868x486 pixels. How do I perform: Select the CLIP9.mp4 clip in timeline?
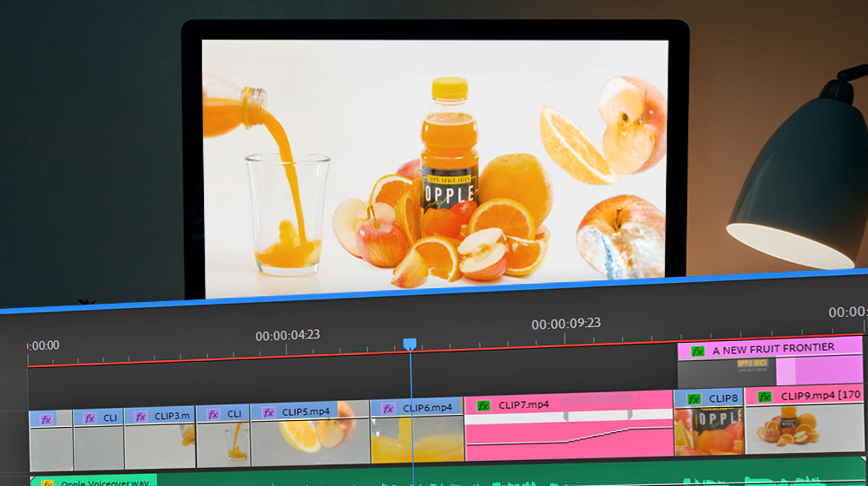click(804, 419)
